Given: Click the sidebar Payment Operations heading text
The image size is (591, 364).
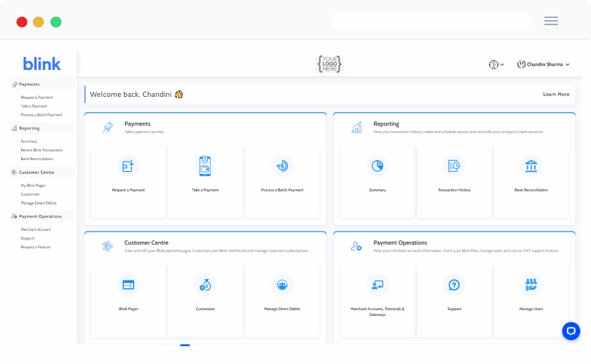Looking at the screenshot, I should click(x=40, y=216).
